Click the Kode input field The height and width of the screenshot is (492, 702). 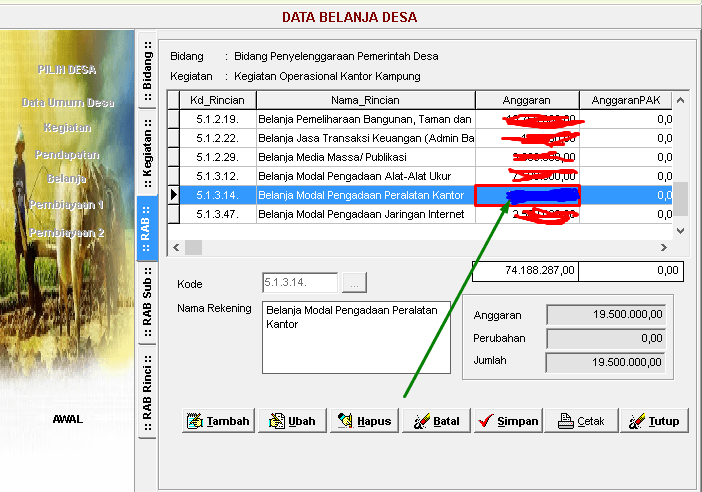(300, 282)
